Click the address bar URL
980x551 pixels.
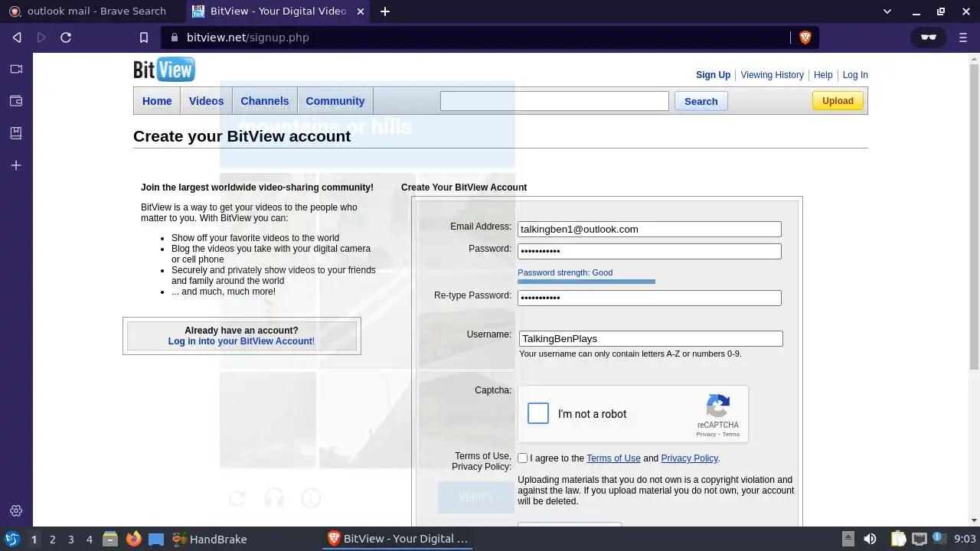[247, 37]
